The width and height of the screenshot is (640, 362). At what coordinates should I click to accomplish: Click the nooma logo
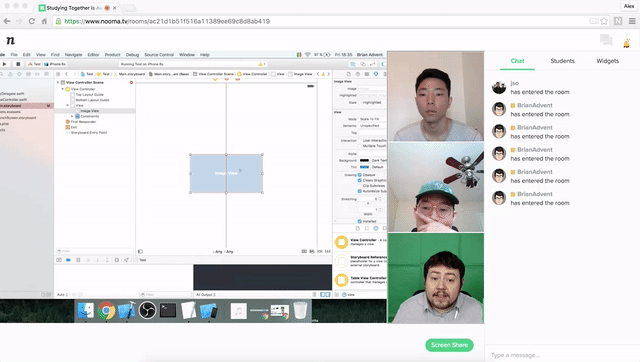pyautogui.click(x=11, y=40)
